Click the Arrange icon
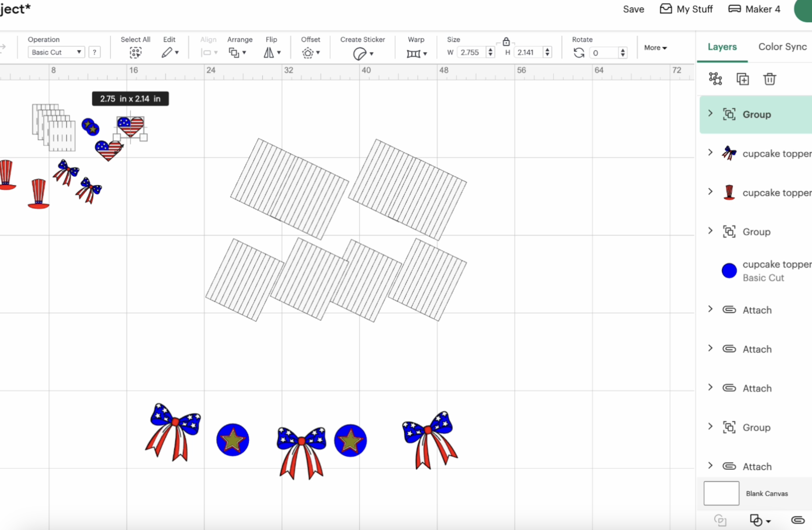This screenshot has width=812, height=530. tap(234, 52)
